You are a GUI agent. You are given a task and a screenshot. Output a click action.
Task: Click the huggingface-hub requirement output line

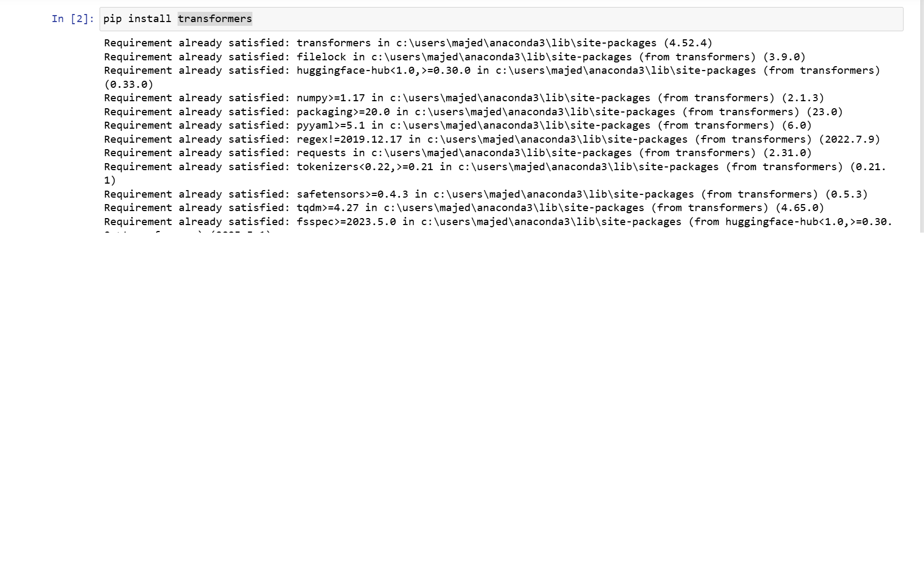492,71
